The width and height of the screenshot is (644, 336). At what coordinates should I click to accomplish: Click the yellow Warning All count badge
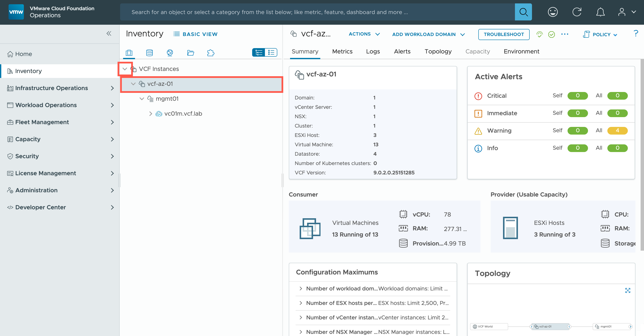(617, 131)
